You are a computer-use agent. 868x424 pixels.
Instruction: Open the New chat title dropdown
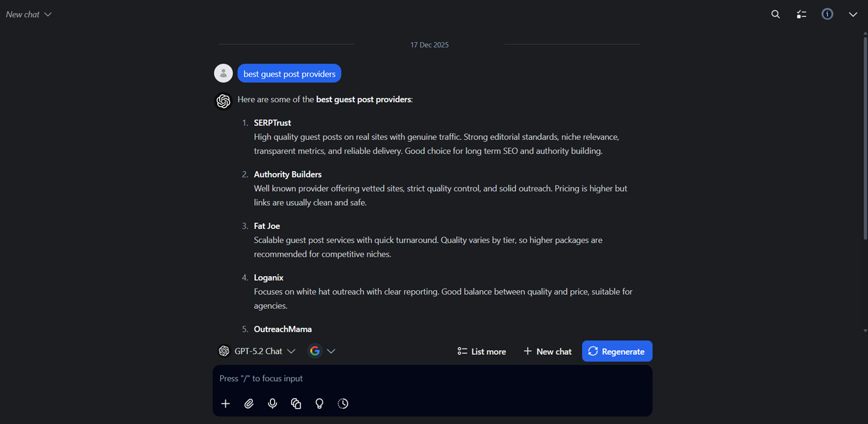pos(29,14)
